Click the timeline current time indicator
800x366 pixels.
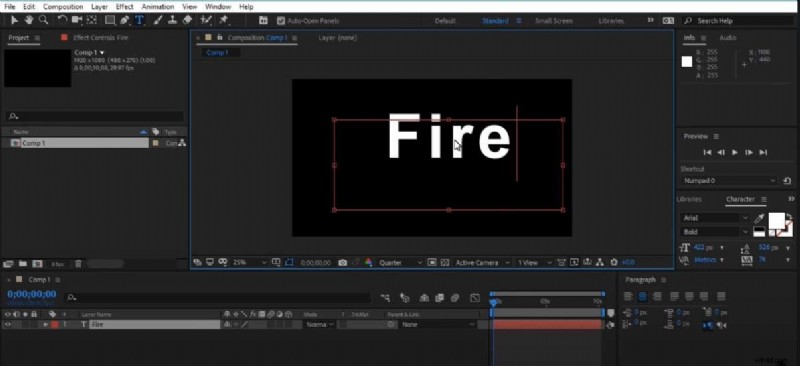493,303
